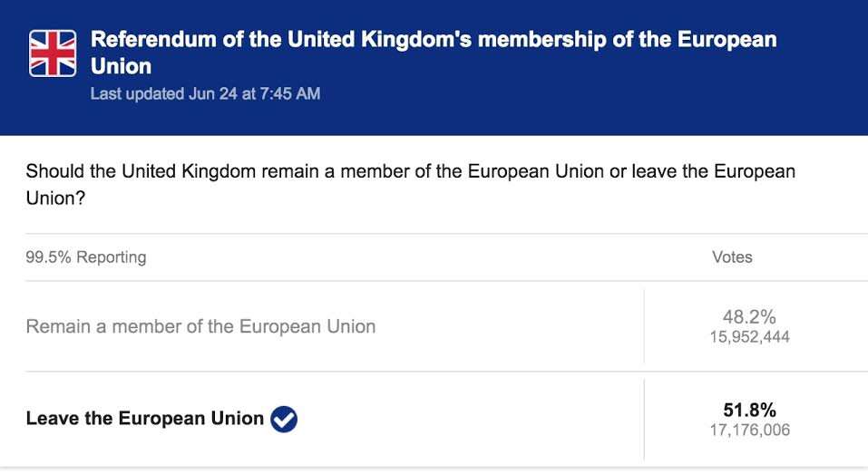The image size is (868, 474).
Task: Click the Last updated Jun 24 timestamp
Action: point(205,93)
